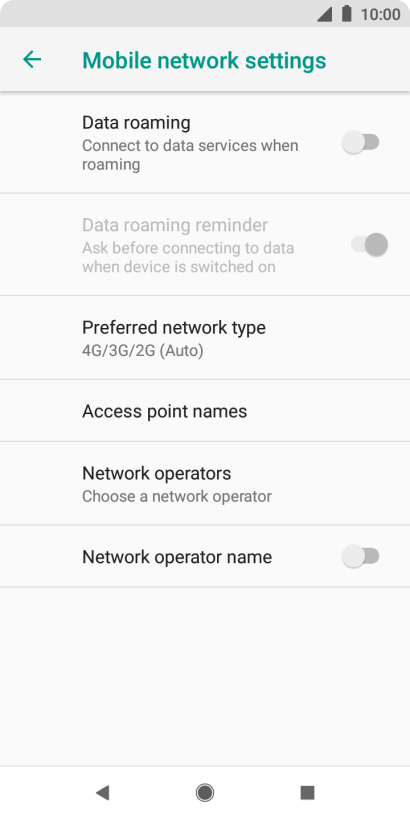Image resolution: width=410 pixels, height=820 pixels.
Task: Tap the 4G/3G/2G (Auto) value
Action: 143,350
